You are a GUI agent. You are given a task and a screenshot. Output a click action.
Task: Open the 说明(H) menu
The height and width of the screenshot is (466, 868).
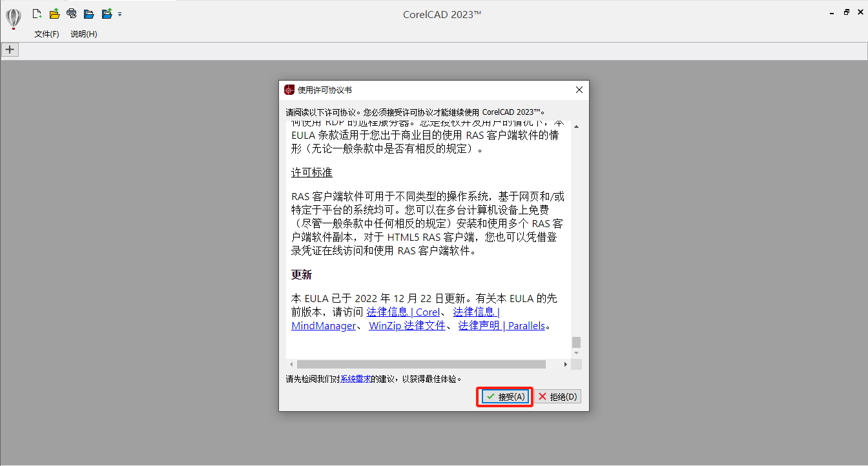(x=84, y=34)
